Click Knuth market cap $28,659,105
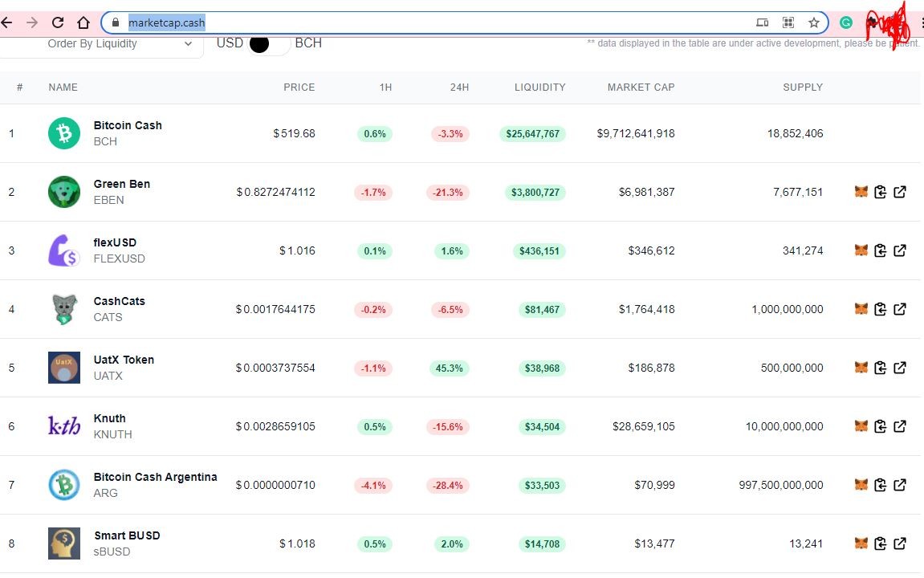The width and height of the screenshot is (924, 578). 644,426
